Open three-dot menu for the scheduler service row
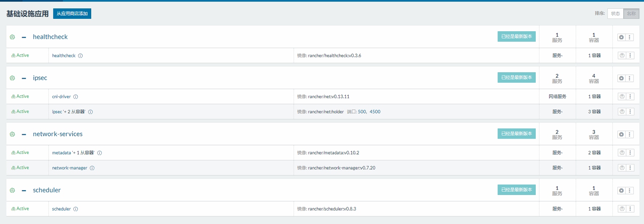644x224 pixels. click(x=630, y=209)
